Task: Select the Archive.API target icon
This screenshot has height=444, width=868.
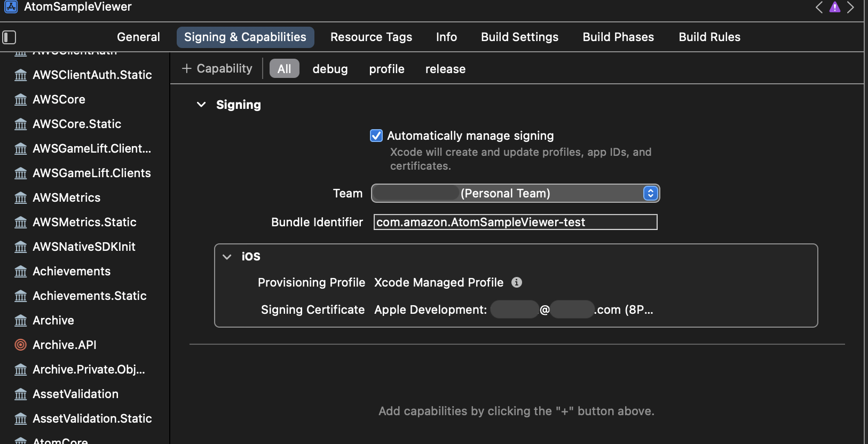Action: click(x=20, y=345)
